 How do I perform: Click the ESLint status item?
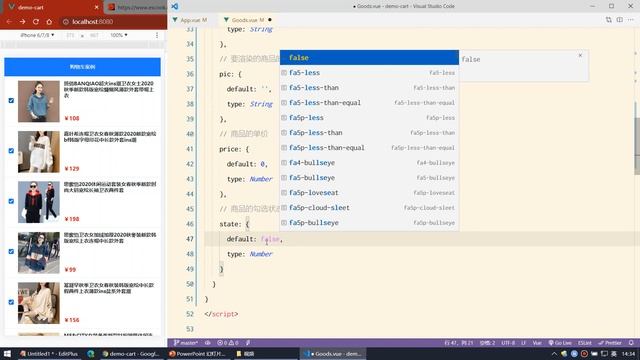[585, 343]
